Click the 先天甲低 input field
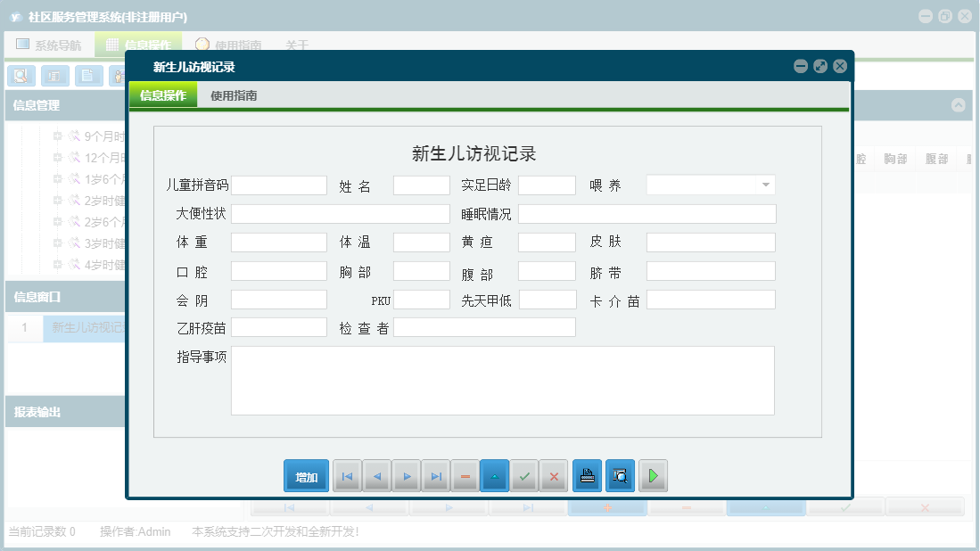The height and width of the screenshot is (551, 980). click(x=548, y=300)
